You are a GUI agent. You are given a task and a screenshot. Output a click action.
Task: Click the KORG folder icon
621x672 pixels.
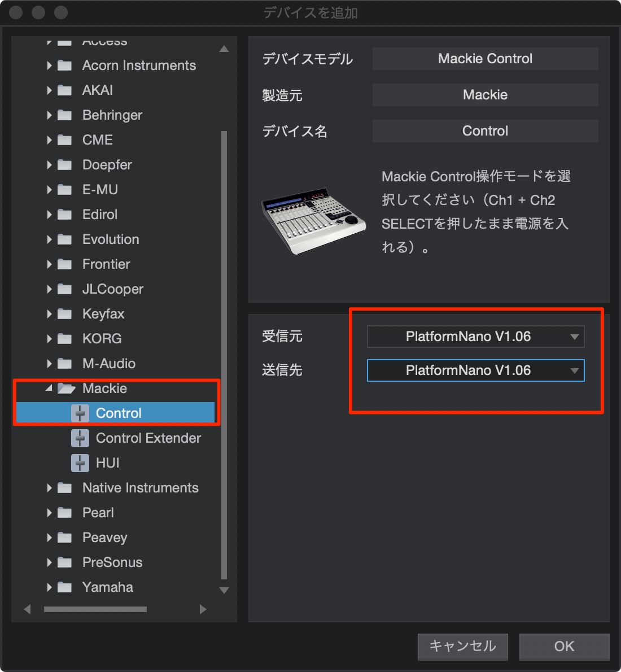pos(65,339)
